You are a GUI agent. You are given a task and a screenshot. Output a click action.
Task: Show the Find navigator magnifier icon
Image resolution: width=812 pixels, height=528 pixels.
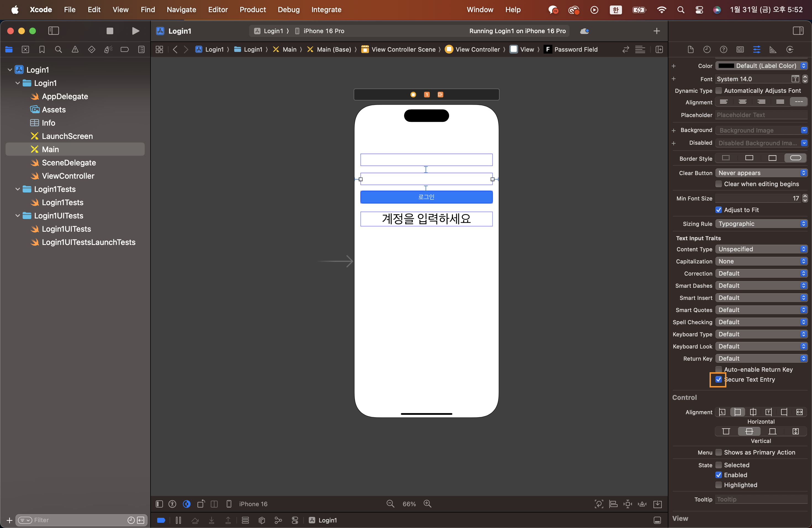tap(58, 49)
